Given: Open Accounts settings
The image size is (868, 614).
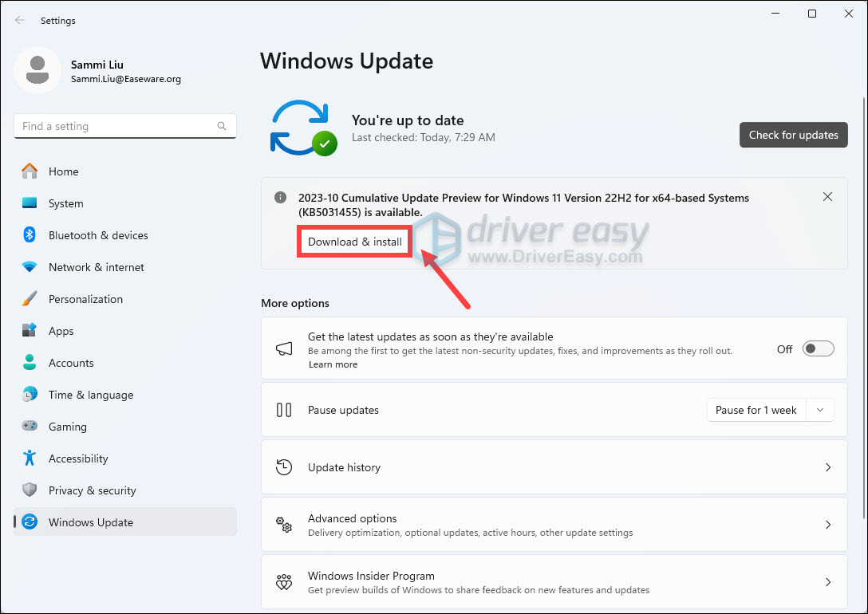Looking at the screenshot, I should (x=125, y=363).
